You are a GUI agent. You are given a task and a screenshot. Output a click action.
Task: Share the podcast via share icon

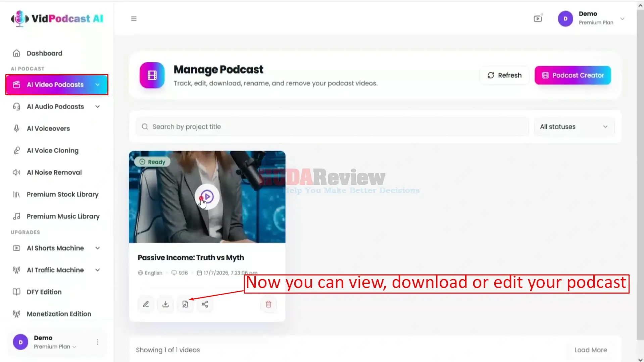(x=205, y=304)
